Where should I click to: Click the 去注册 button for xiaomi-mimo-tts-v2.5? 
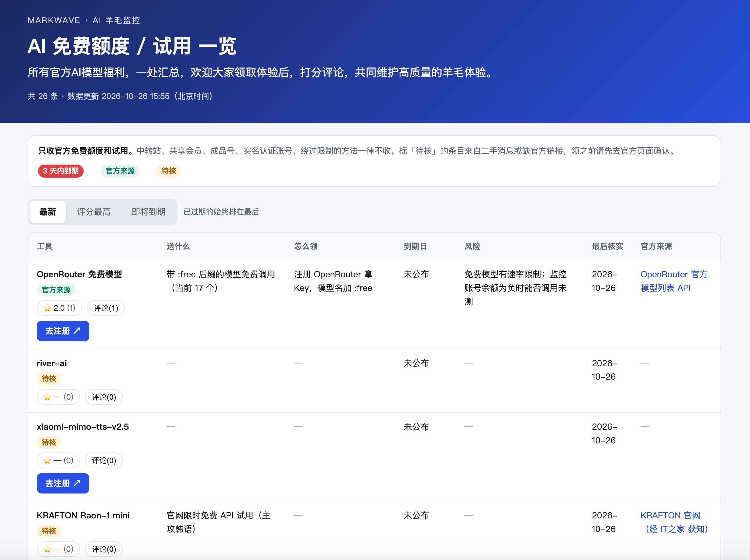63,483
